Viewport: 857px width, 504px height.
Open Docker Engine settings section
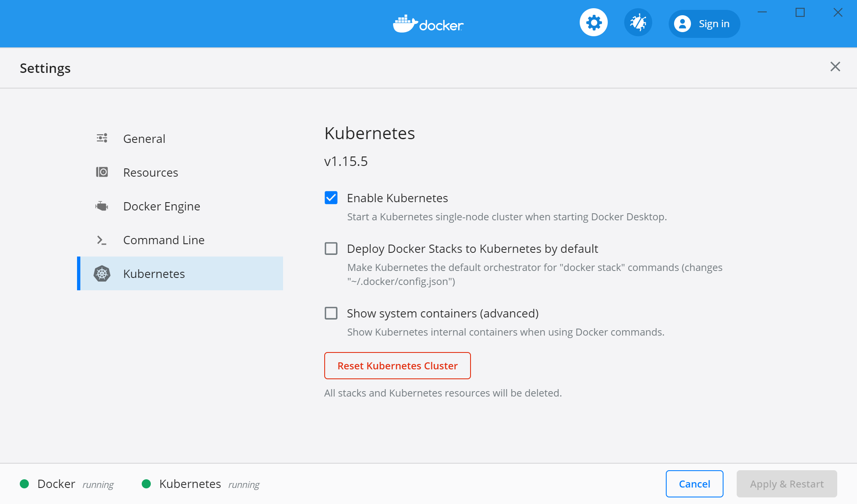tap(161, 206)
